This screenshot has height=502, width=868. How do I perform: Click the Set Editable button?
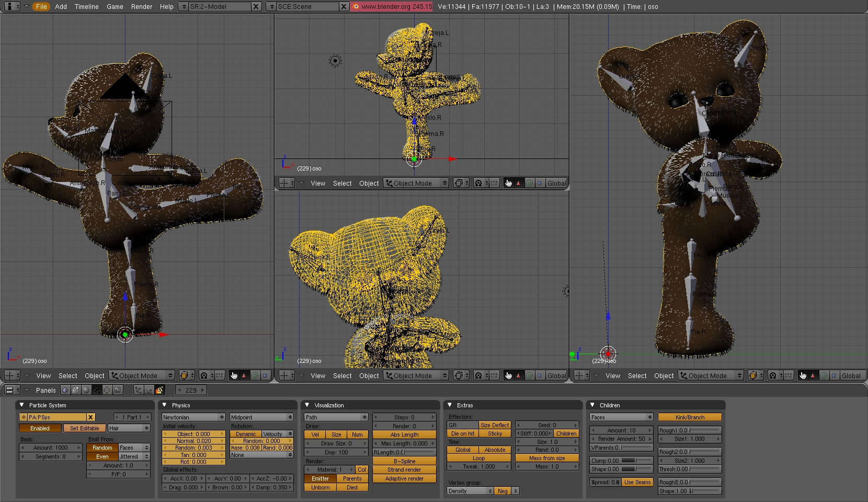(84, 428)
